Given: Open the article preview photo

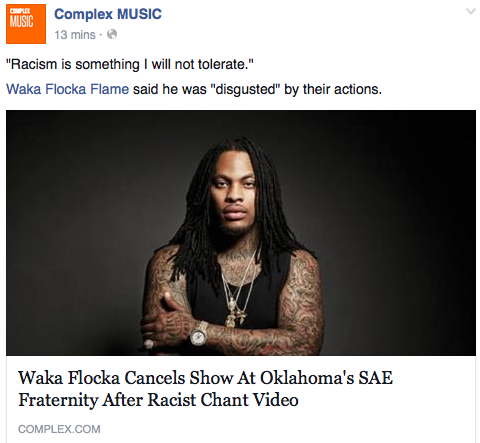Looking at the screenshot, I should [x=241, y=233].
